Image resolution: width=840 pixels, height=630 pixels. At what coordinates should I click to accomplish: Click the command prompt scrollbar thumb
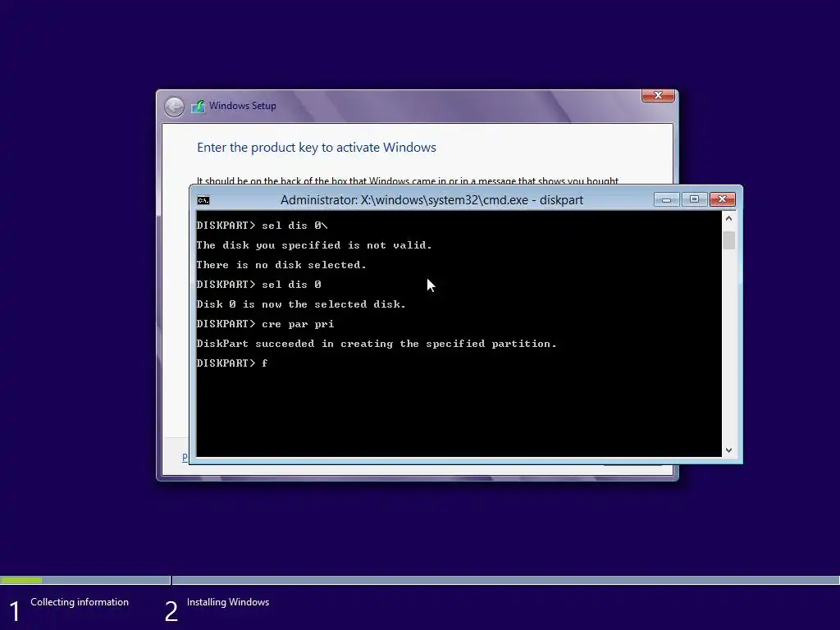(728, 240)
